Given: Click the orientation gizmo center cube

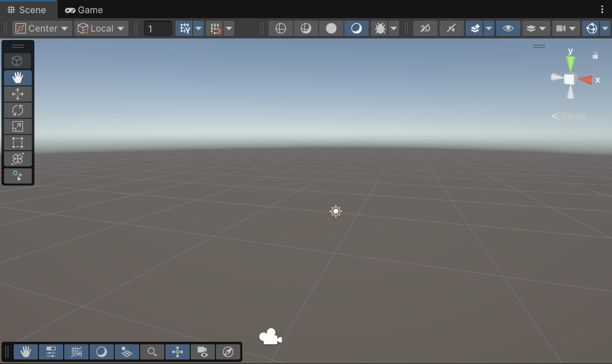Looking at the screenshot, I should (570, 79).
